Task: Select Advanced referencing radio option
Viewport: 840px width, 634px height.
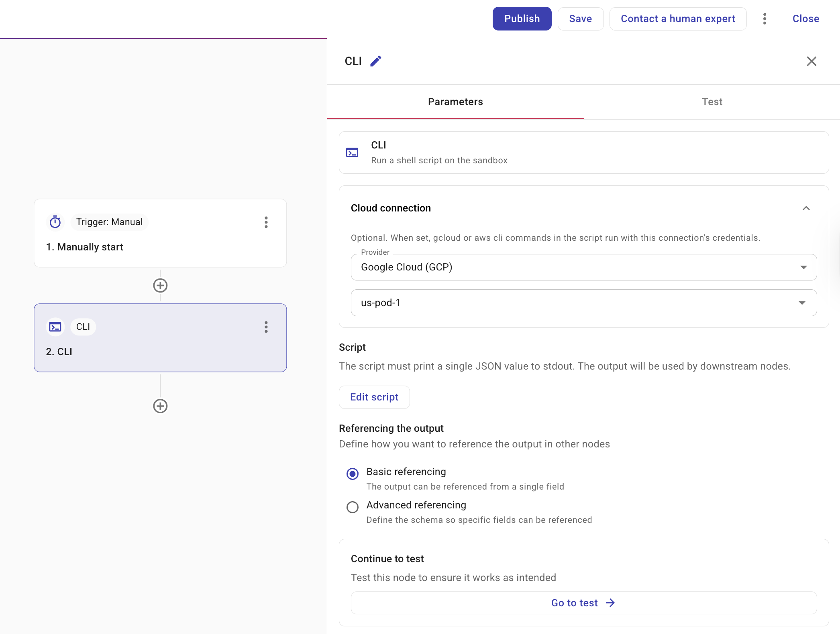Action: [353, 507]
